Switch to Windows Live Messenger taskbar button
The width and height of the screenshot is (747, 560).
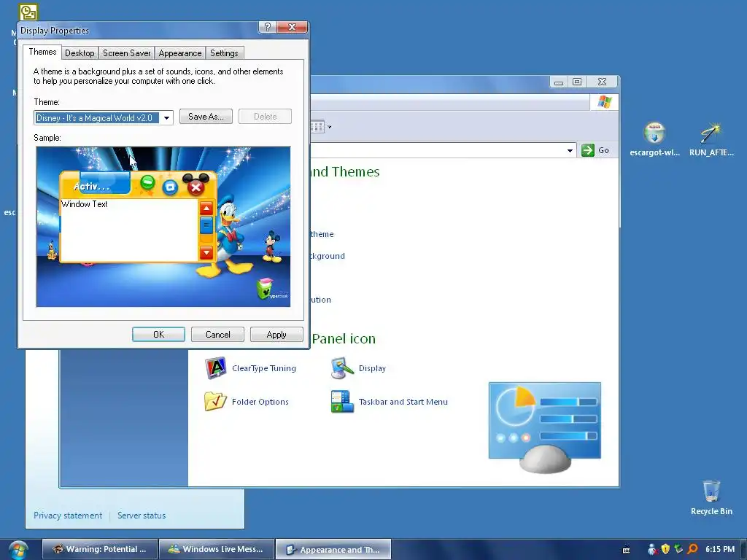click(x=216, y=549)
